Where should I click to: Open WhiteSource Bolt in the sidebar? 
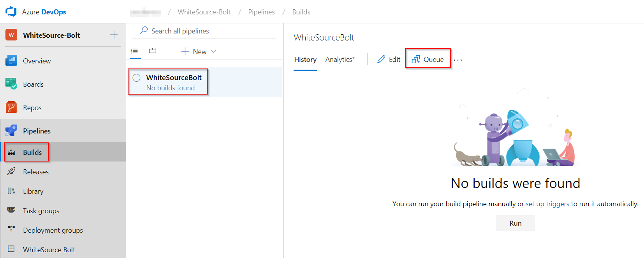point(49,250)
